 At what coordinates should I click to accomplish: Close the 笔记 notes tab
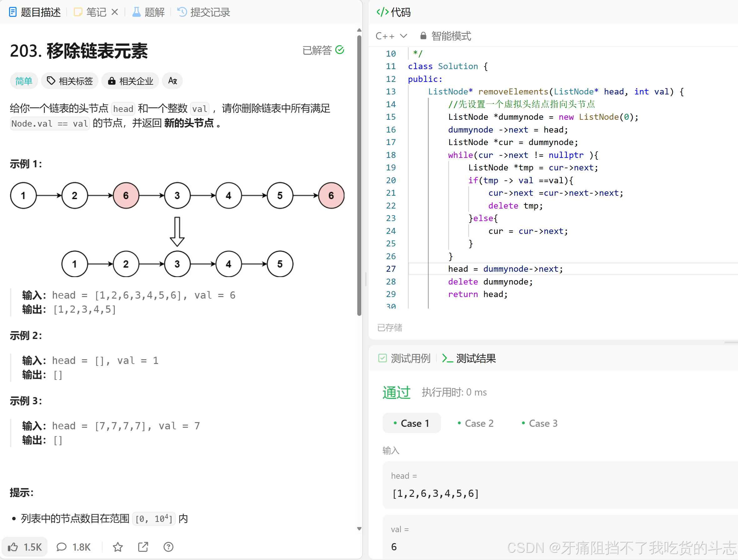click(x=115, y=12)
